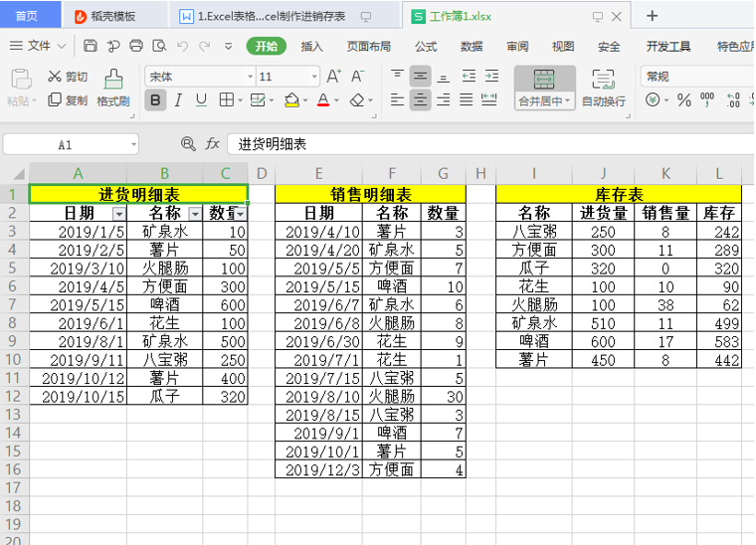Open the 文件 menu

pyautogui.click(x=38, y=46)
